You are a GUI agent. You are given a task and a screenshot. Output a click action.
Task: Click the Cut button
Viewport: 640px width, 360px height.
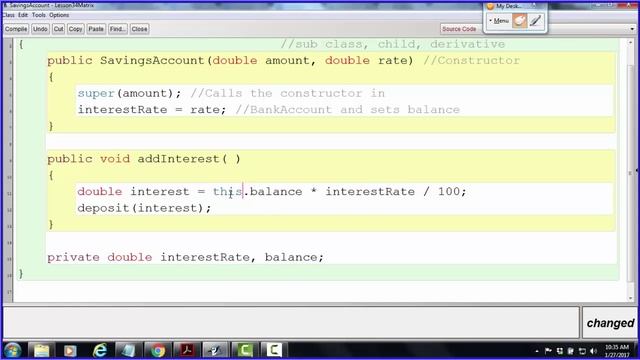point(58,29)
